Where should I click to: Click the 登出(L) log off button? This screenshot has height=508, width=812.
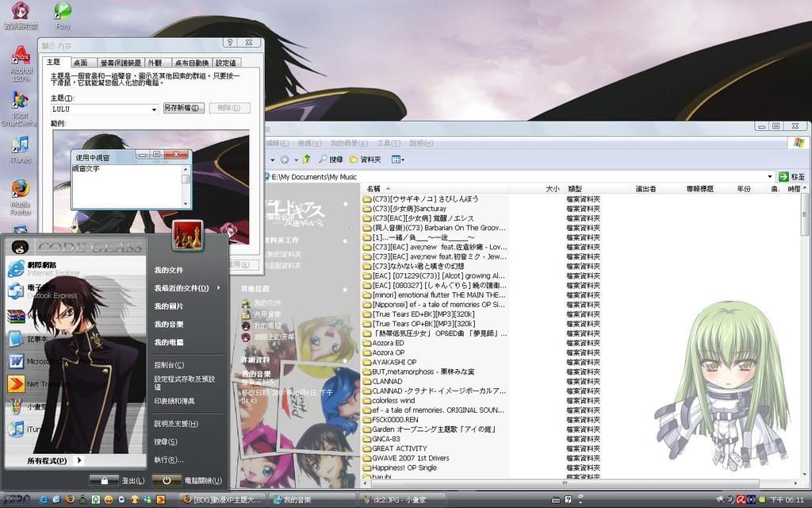117,480
